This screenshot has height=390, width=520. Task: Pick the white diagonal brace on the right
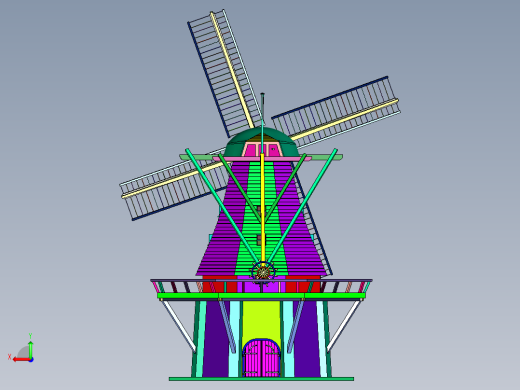tap(344, 325)
